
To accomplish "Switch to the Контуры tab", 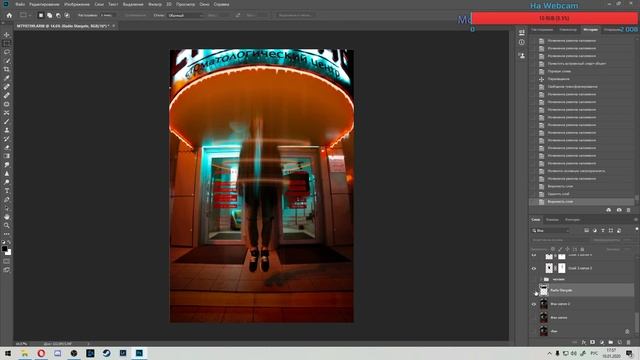I will (x=572, y=220).
